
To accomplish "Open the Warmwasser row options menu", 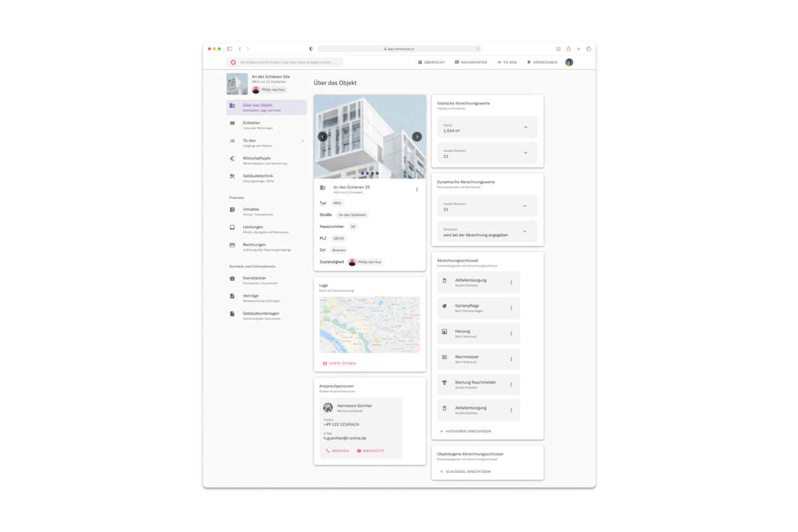I will 511,359.
